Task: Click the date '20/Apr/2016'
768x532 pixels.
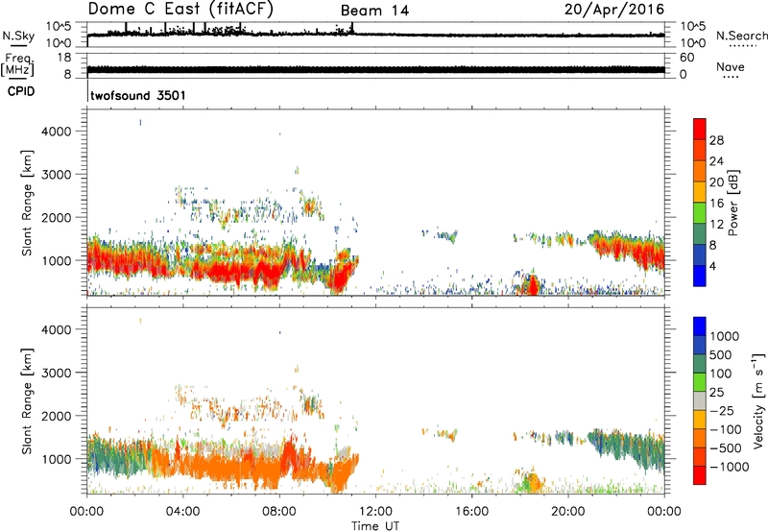Action: point(614,10)
